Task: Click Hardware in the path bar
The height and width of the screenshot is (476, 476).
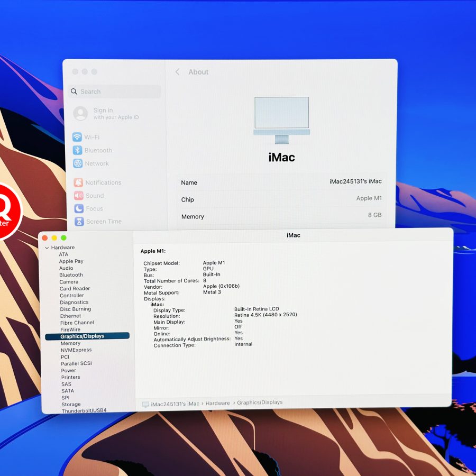Action: 218,403
